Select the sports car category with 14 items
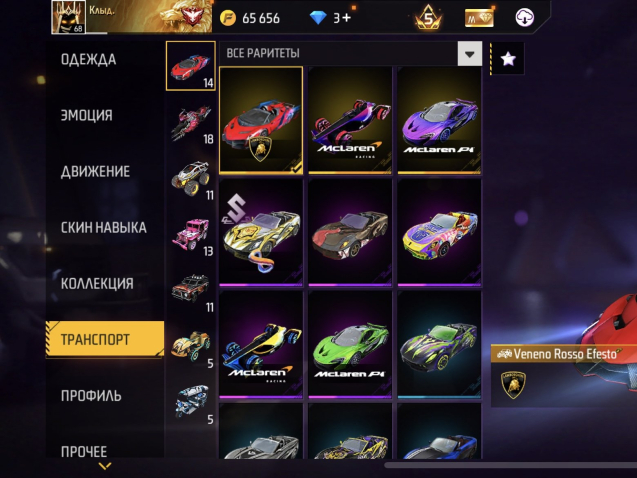 coord(191,66)
